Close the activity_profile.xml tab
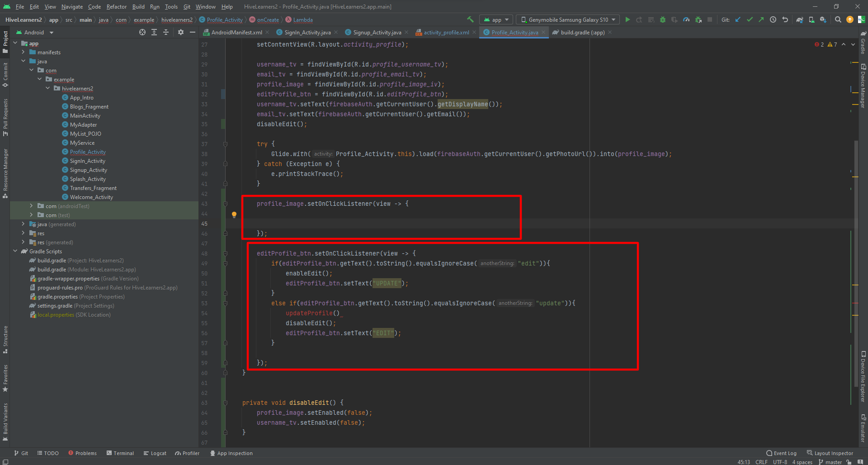The width and height of the screenshot is (868, 465). point(474,32)
